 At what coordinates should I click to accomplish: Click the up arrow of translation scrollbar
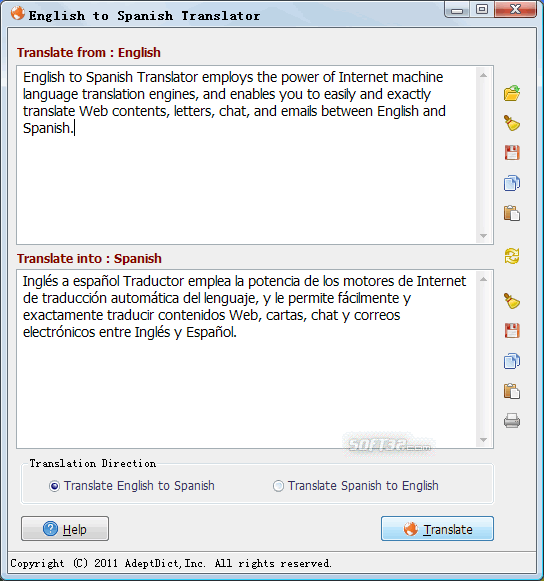(483, 279)
